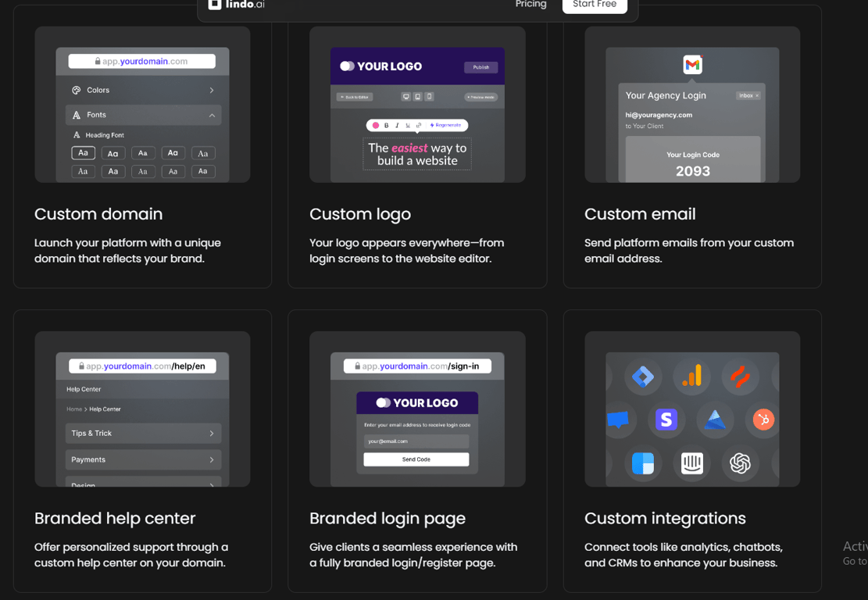The height and width of the screenshot is (600, 868).
Task: Click the blue diamond Tag Manager icon
Action: (643, 377)
